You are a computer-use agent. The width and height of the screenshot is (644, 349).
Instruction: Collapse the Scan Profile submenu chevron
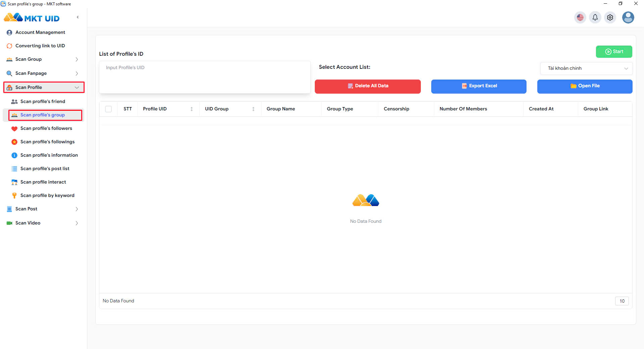77,88
